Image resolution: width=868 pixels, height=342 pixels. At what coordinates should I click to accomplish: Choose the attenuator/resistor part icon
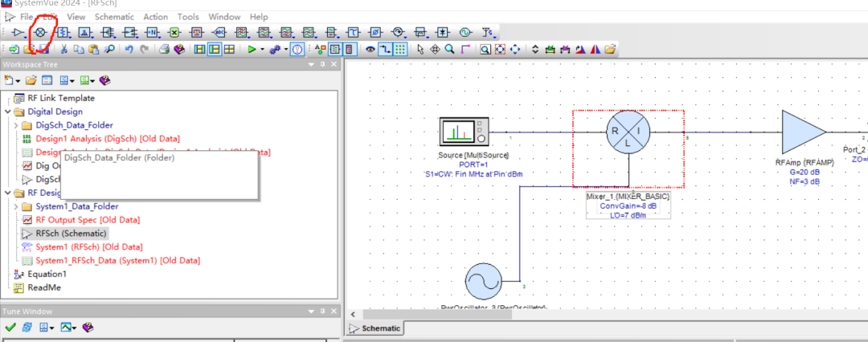point(63,32)
